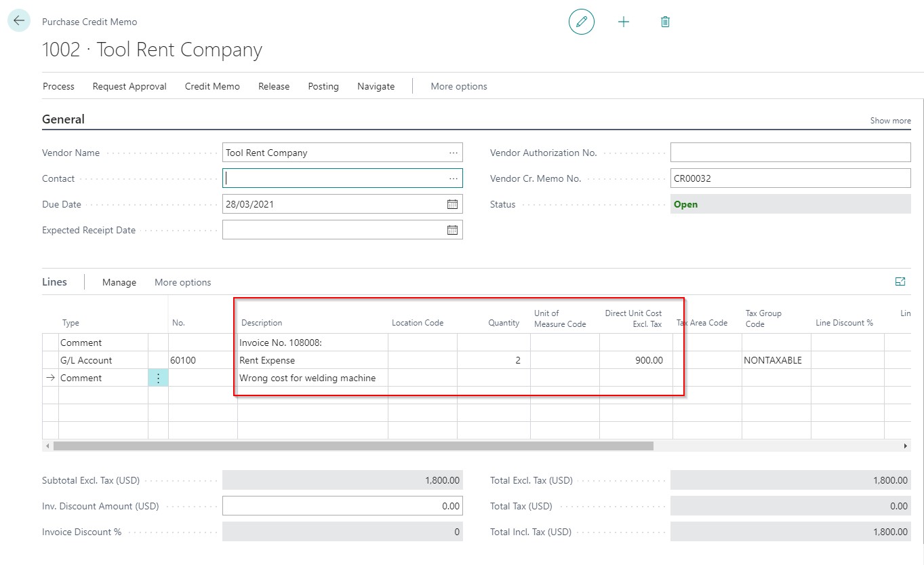
Task: Open Vendor Name lookup ellipsis
Action: pos(454,153)
